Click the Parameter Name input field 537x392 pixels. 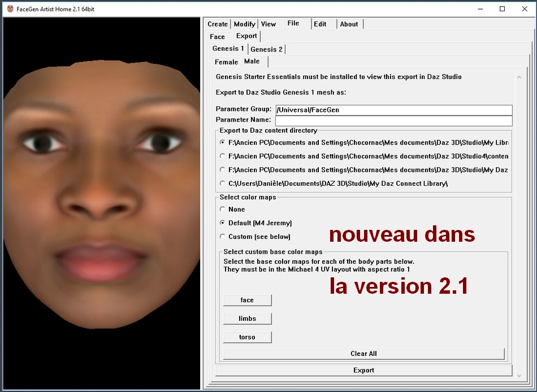coord(394,120)
